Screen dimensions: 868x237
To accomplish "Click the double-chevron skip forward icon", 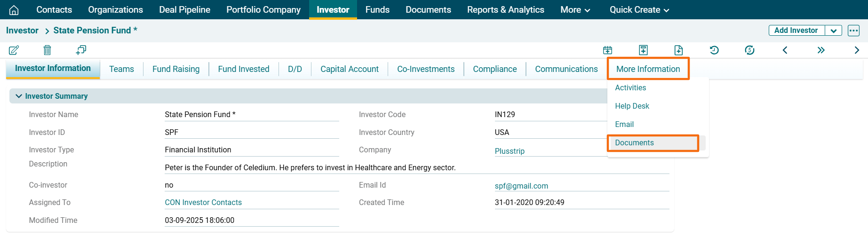I will [x=821, y=50].
